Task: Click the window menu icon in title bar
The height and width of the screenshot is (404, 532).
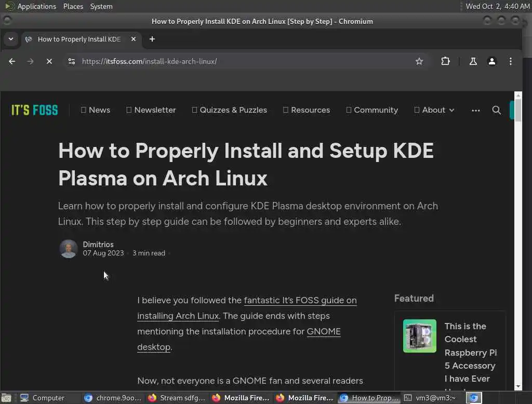Action: point(7,21)
